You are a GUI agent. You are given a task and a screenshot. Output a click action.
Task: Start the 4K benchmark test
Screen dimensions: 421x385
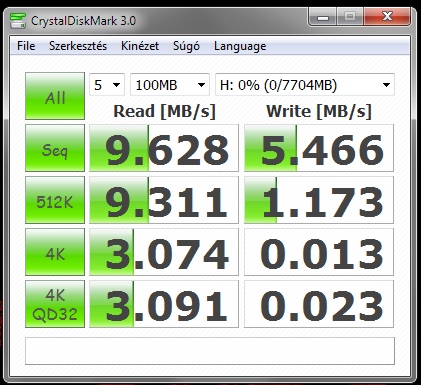[x=55, y=252]
